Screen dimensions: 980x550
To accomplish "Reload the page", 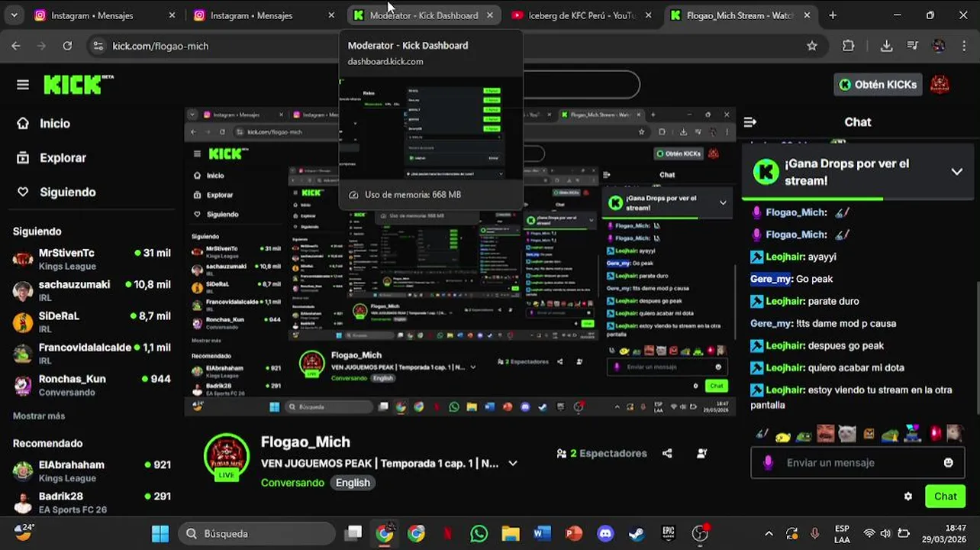I will (67, 46).
